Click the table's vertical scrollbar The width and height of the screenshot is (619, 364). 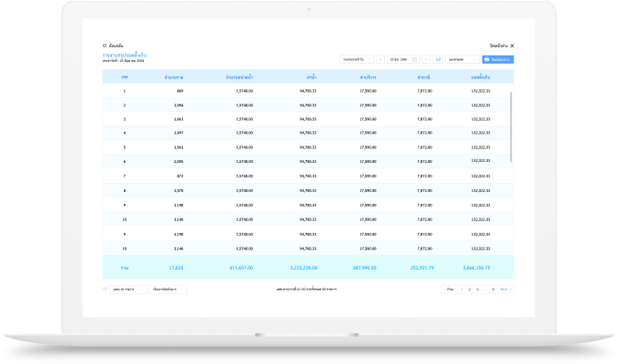click(x=511, y=127)
